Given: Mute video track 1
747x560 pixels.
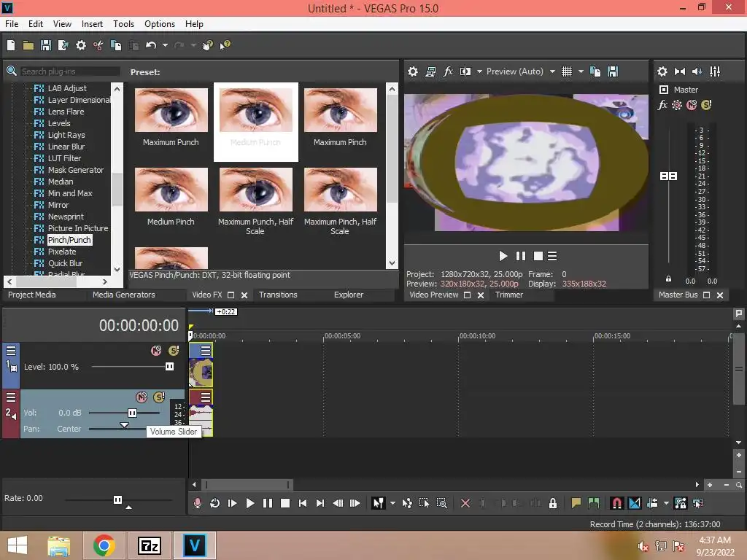Looking at the screenshot, I should click(x=156, y=351).
